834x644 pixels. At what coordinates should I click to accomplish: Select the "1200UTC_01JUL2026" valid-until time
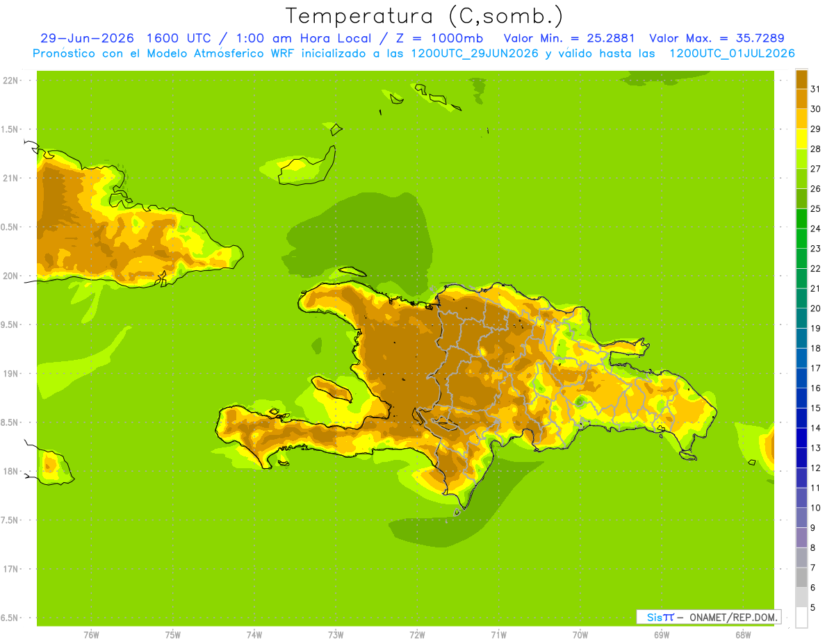click(x=732, y=53)
